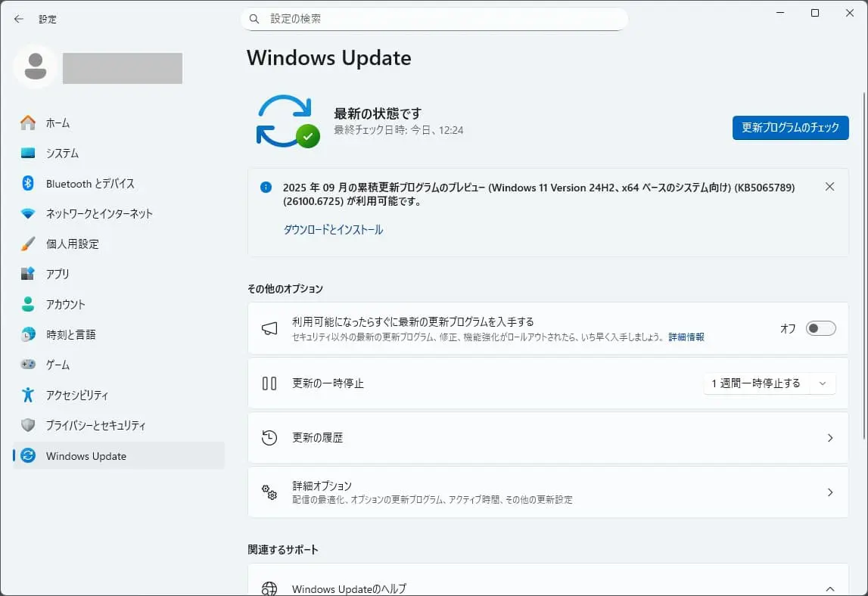Viewport: 868px width, 596px height.
Task: Dismiss the KB5065789 update notification
Action: pos(829,187)
